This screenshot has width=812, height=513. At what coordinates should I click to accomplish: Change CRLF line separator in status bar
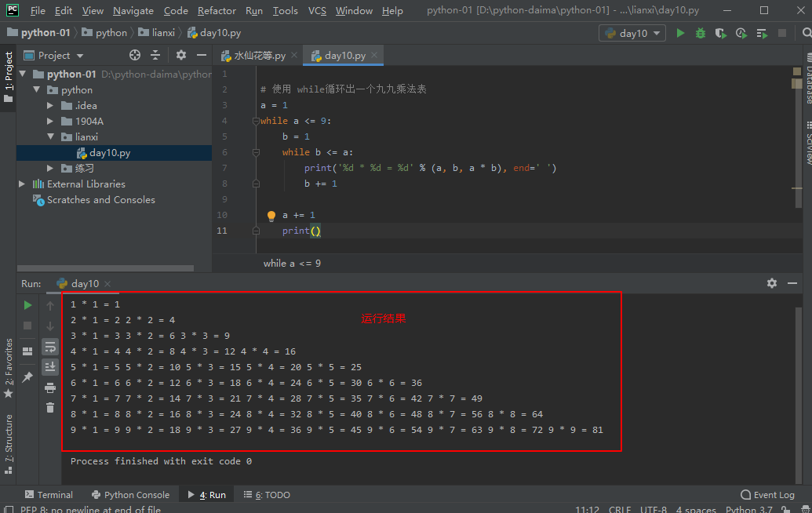(620, 509)
